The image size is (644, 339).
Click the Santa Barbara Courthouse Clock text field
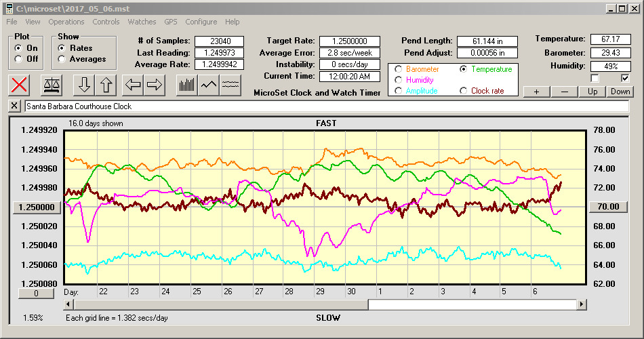[x=325, y=106]
